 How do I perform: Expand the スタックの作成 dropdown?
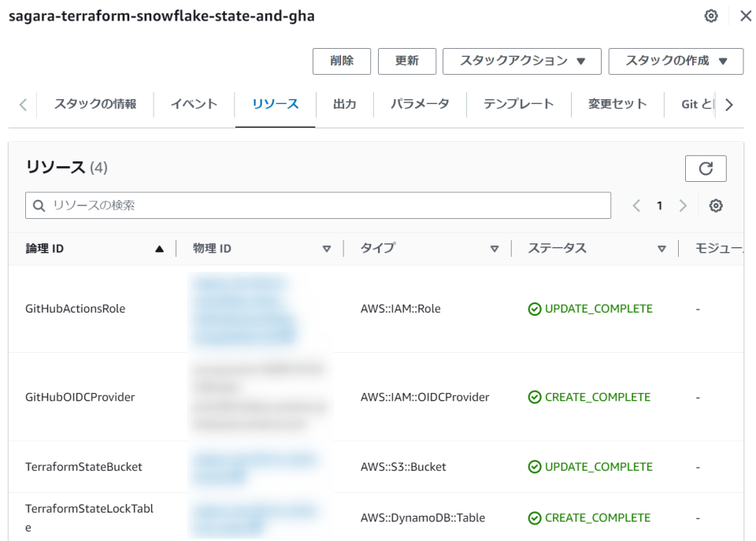pos(676,61)
